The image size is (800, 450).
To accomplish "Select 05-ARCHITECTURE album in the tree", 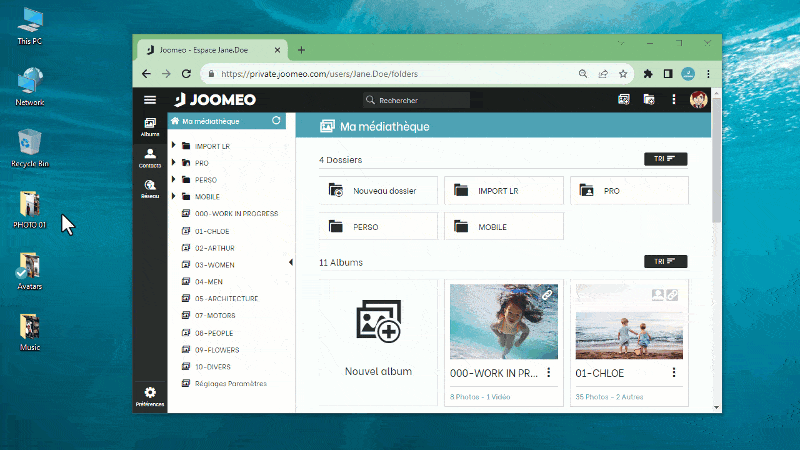I will [226, 299].
